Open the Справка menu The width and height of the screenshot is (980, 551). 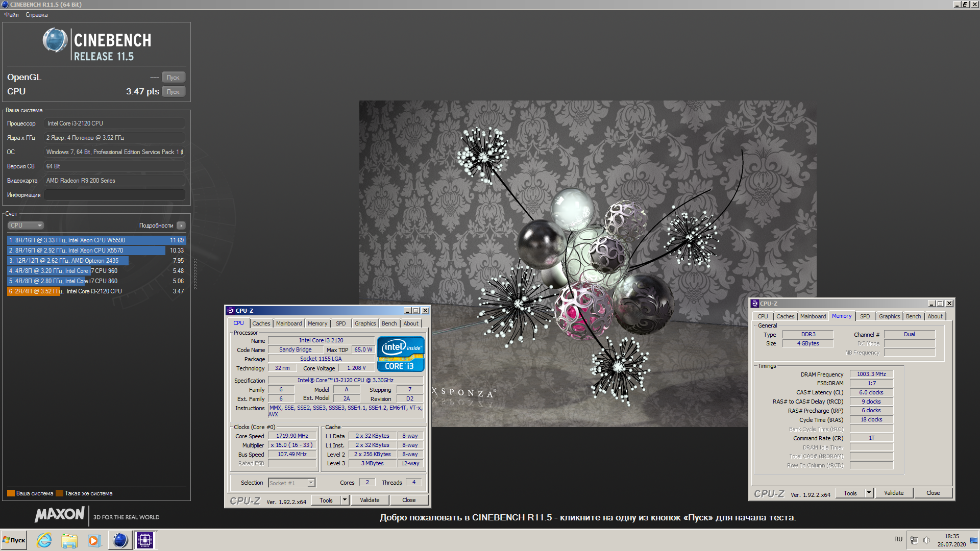coord(37,15)
